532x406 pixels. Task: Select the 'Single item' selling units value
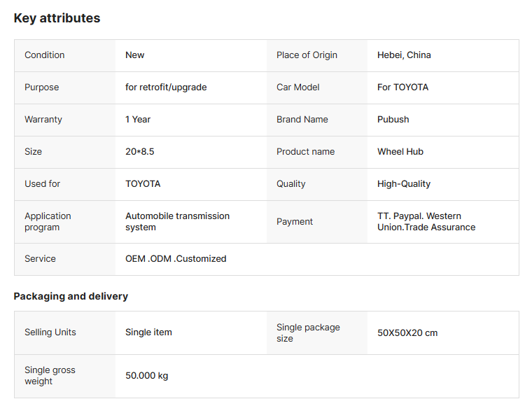[x=148, y=332]
